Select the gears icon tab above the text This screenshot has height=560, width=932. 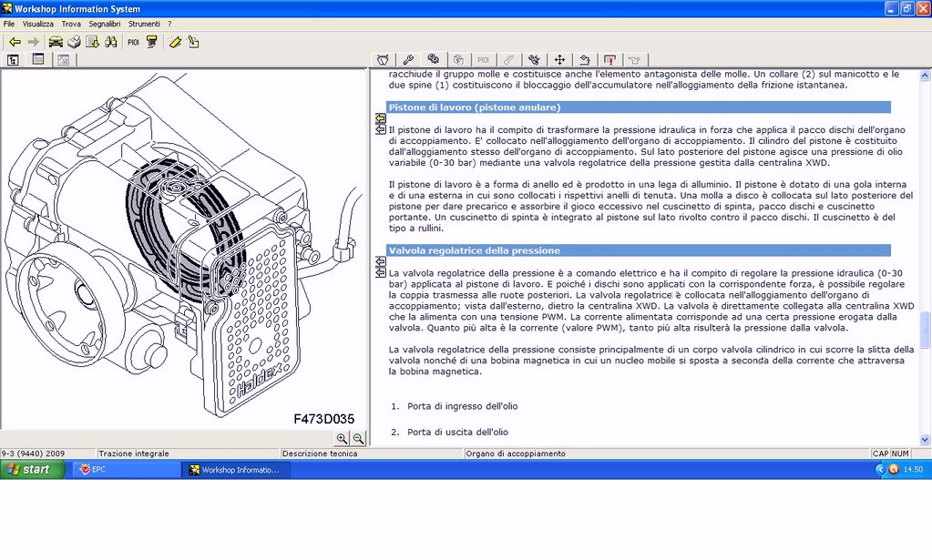(x=433, y=59)
